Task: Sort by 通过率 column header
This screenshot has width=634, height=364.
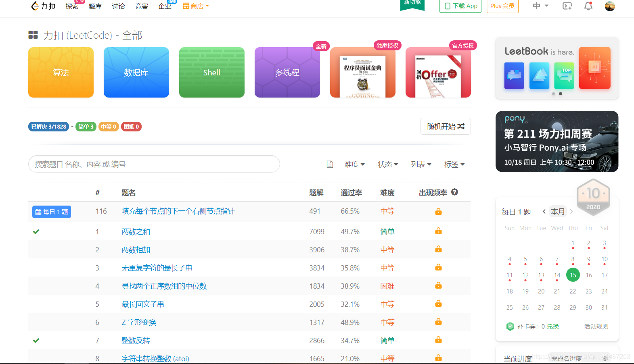Action: click(351, 193)
